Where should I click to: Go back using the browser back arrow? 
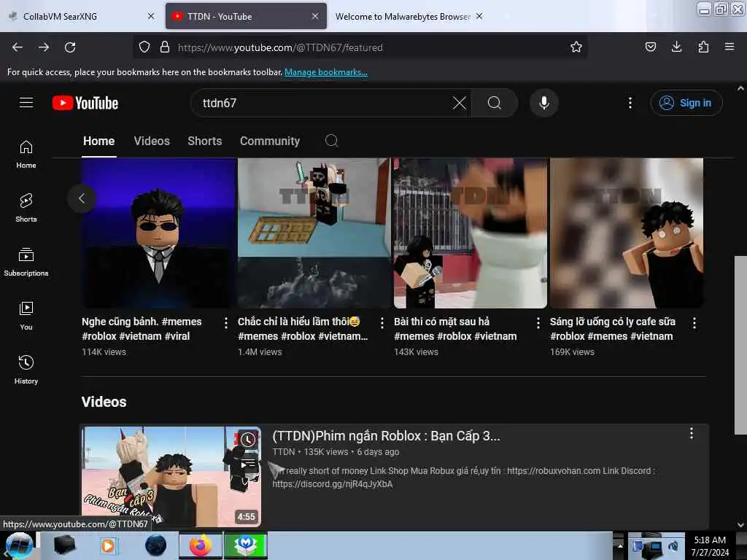(18, 47)
